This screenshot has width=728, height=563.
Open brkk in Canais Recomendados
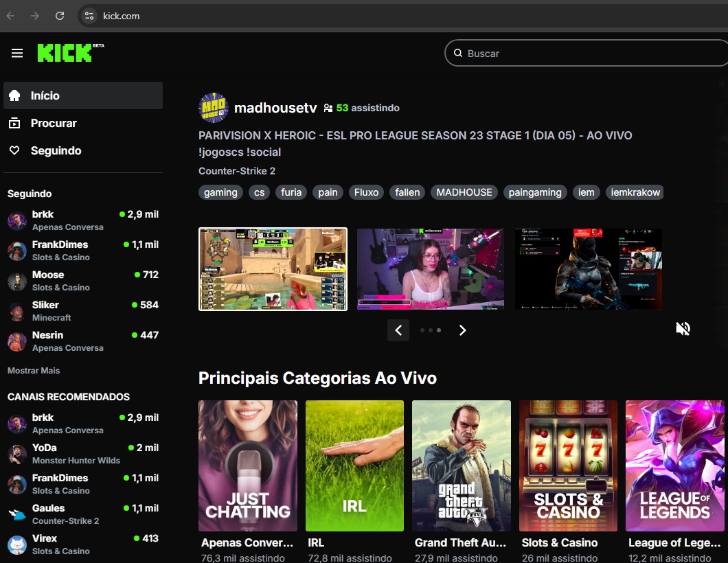(x=83, y=424)
